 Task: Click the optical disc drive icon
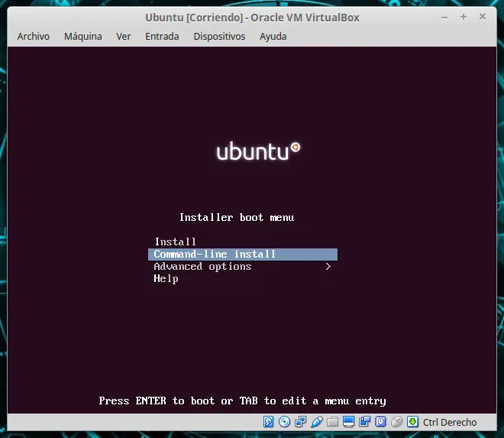click(x=285, y=422)
